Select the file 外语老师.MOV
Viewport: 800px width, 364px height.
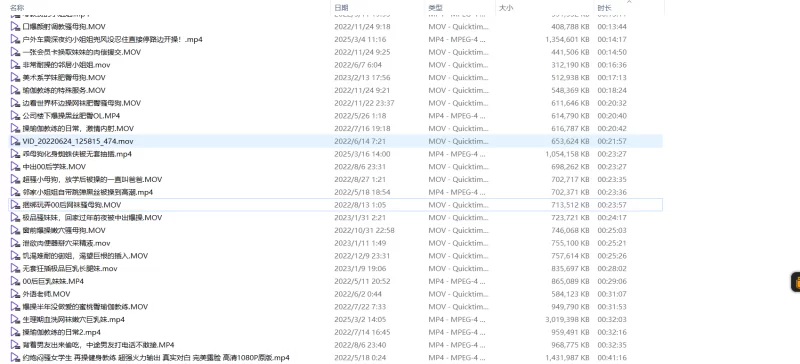[x=46, y=294]
